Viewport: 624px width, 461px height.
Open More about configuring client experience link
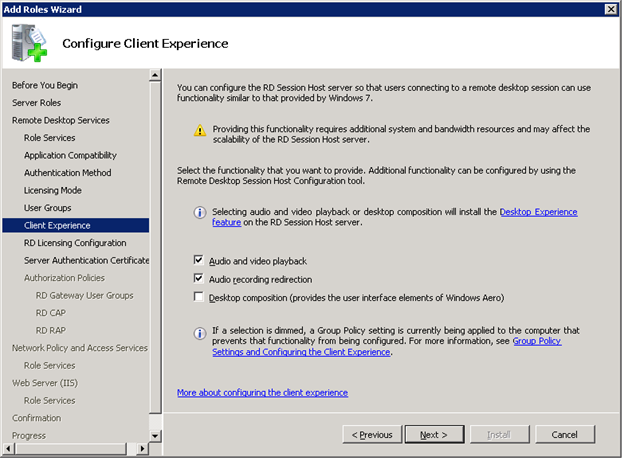click(x=262, y=393)
